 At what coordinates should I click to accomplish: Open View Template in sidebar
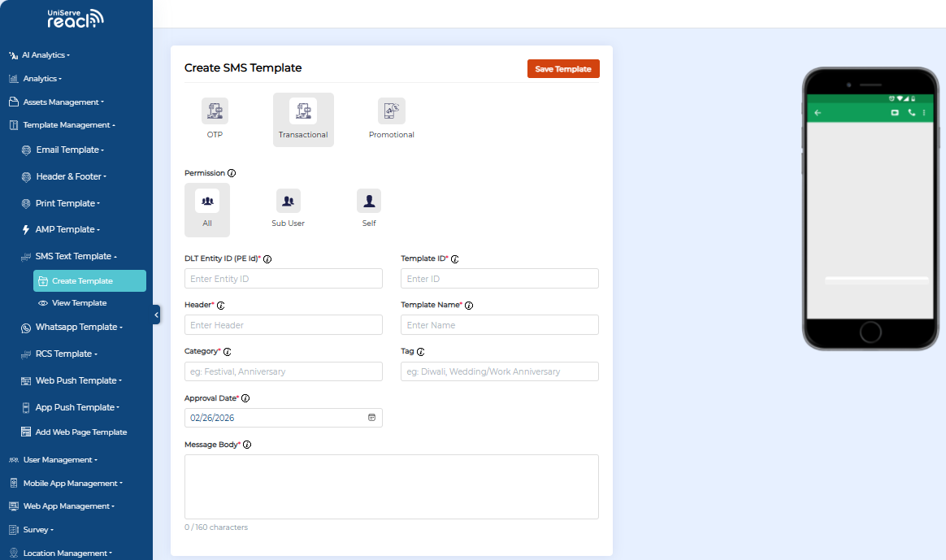pyautogui.click(x=79, y=303)
